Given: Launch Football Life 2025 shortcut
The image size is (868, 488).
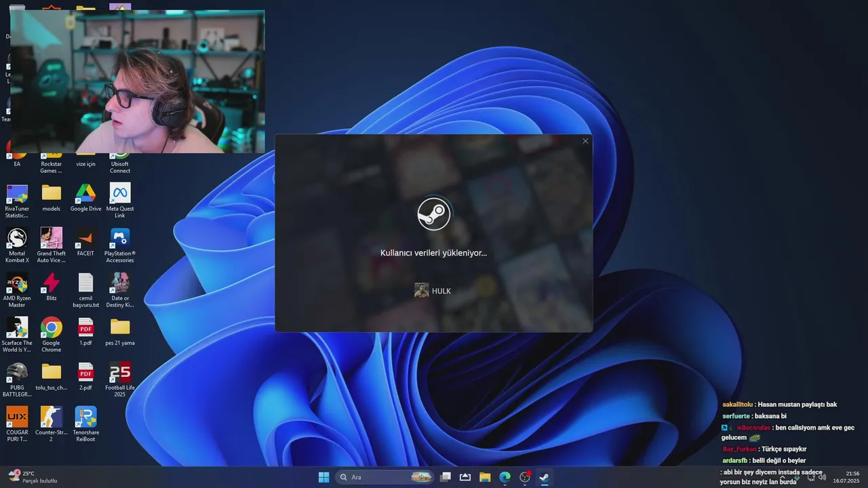Looking at the screenshot, I should pyautogui.click(x=120, y=380).
